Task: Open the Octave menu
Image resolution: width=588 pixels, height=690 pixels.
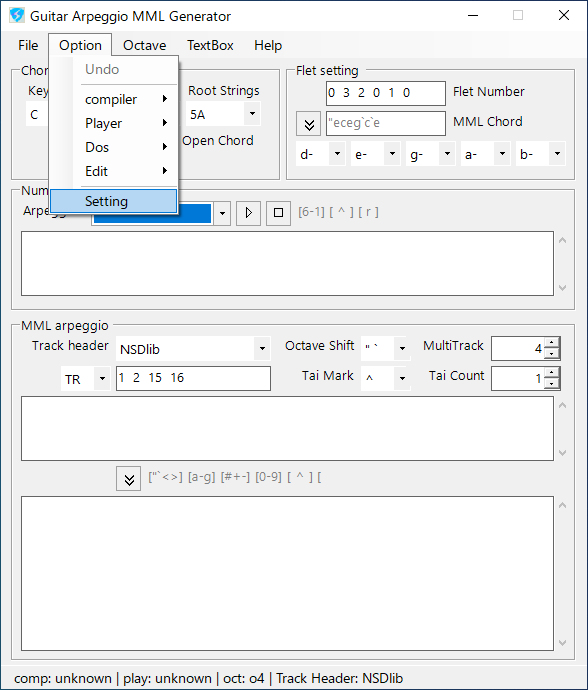Action: tap(144, 45)
